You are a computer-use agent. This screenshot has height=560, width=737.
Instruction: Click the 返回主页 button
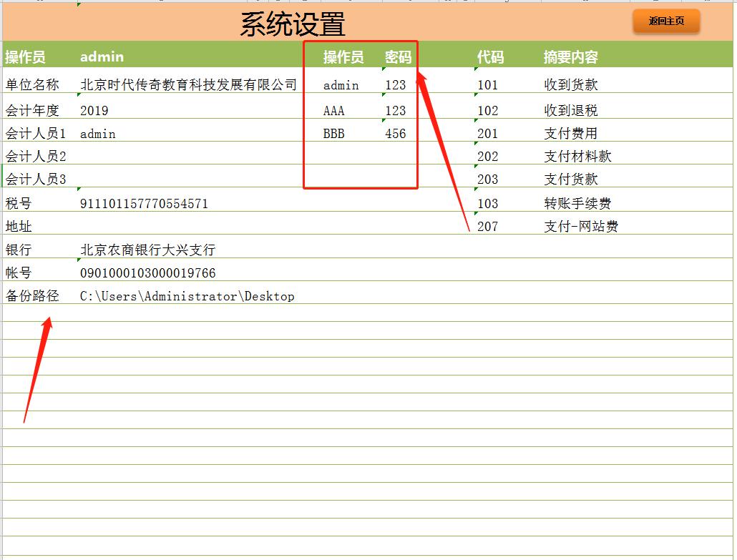tap(665, 21)
